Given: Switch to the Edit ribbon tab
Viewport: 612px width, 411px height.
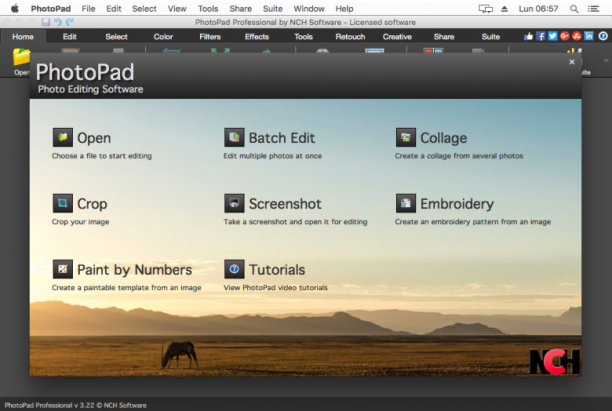Looking at the screenshot, I should click(x=69, y=37).
